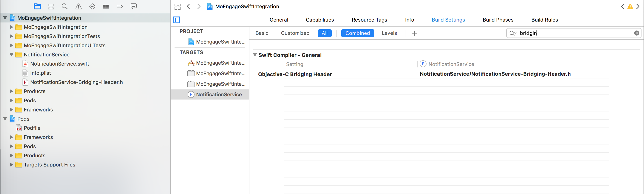Jump to next issue arrow

pyautogui.click(x=638, y=6)
